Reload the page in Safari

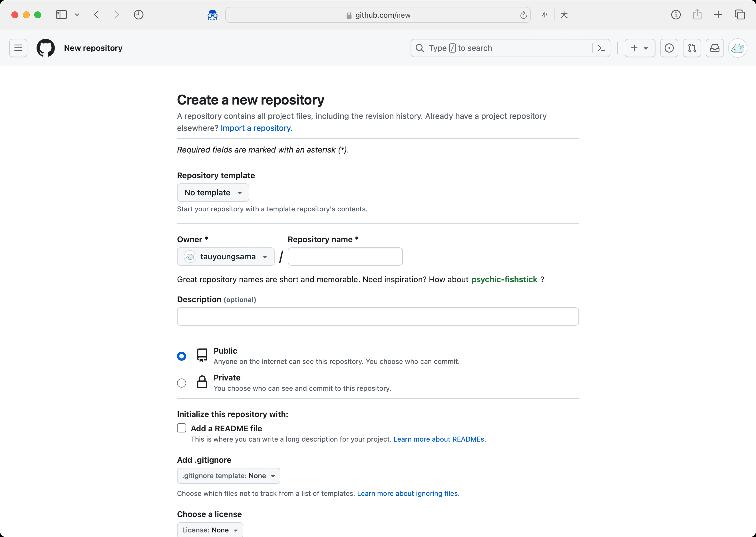[523, 15]
